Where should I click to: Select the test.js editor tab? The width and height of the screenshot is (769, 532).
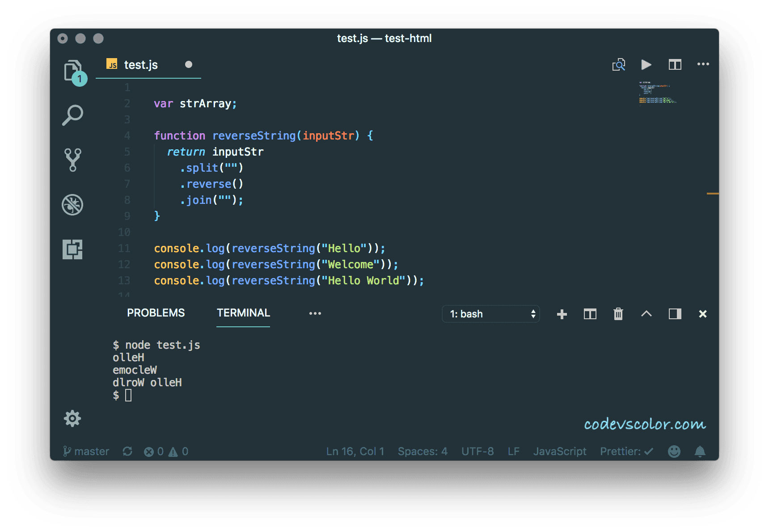pyautogui.click(x=140, y=65)
